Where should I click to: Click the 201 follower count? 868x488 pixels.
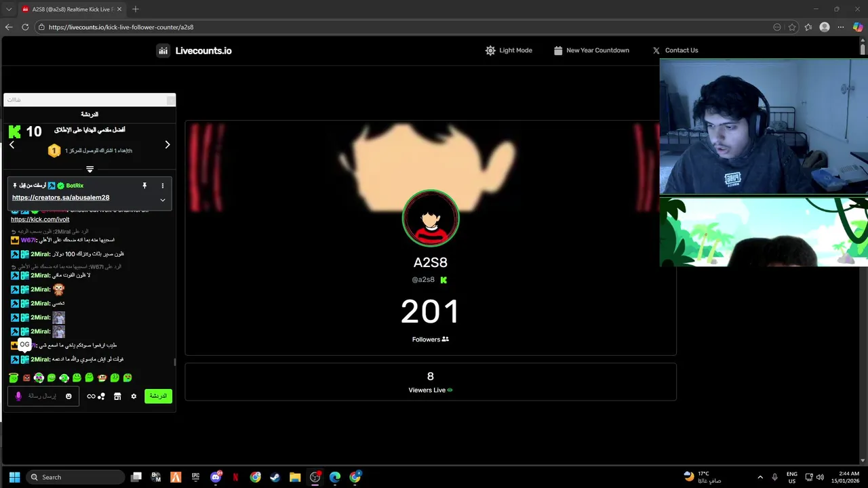click(430, 312)
